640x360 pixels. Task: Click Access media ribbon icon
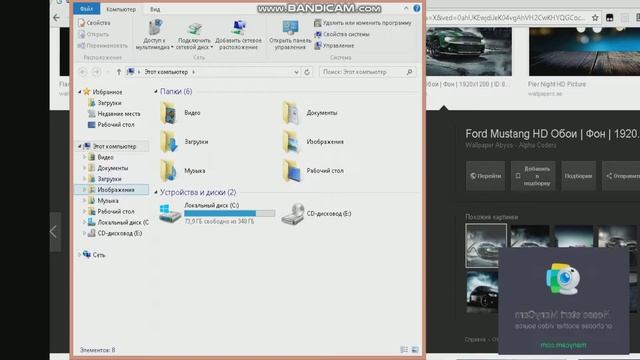click(155, 27)
